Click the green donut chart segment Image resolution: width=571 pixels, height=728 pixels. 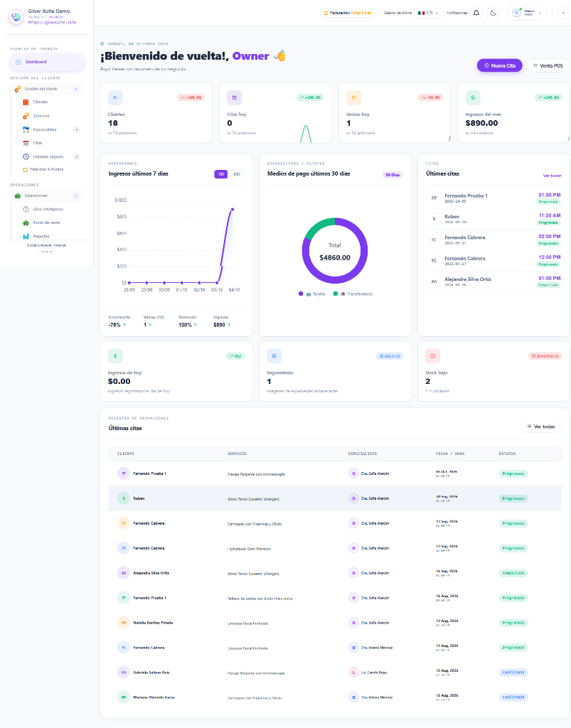(318, 226)
